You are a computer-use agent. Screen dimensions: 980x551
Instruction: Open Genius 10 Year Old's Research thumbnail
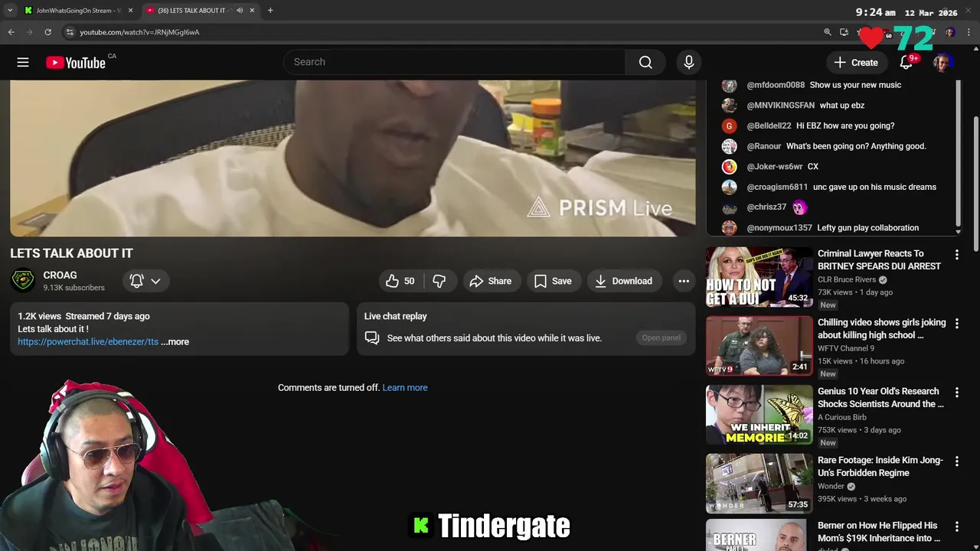(x=759, y=414)
